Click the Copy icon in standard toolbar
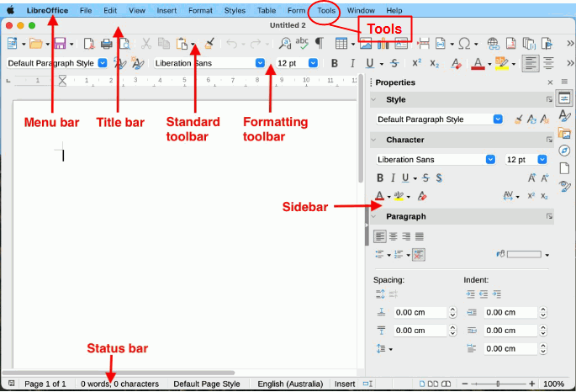The image size is (576, 392). click(x=163, y=44)
